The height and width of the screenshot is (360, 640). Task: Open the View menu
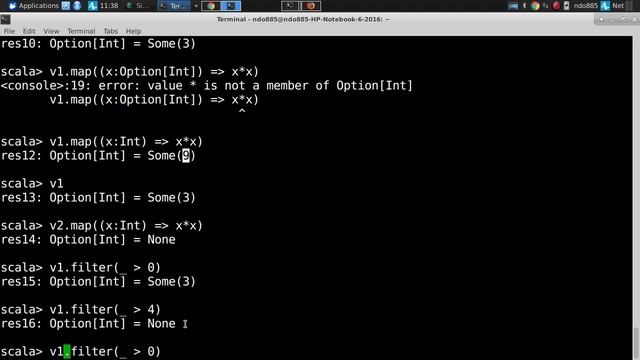[51, 31]
